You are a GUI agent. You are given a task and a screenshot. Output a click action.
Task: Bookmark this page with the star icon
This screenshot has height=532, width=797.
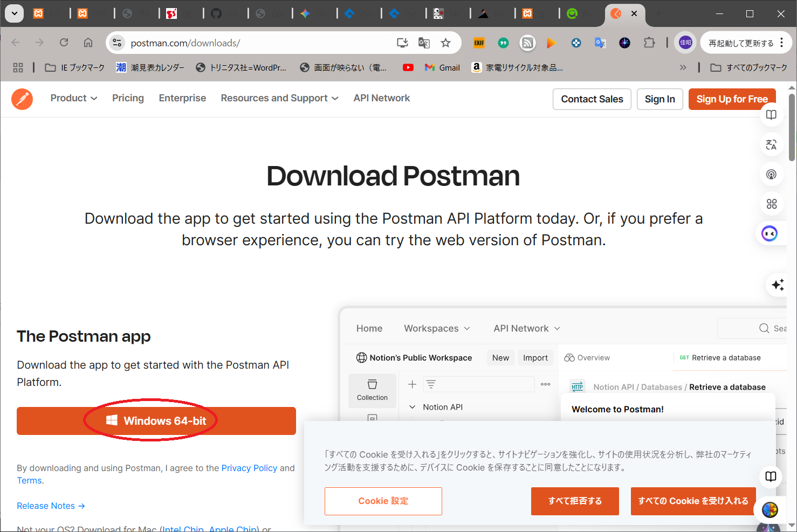point(445,43)
